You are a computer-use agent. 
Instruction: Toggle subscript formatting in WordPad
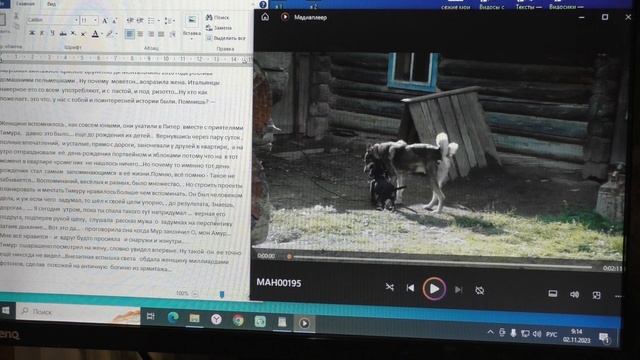pos(73,33)
